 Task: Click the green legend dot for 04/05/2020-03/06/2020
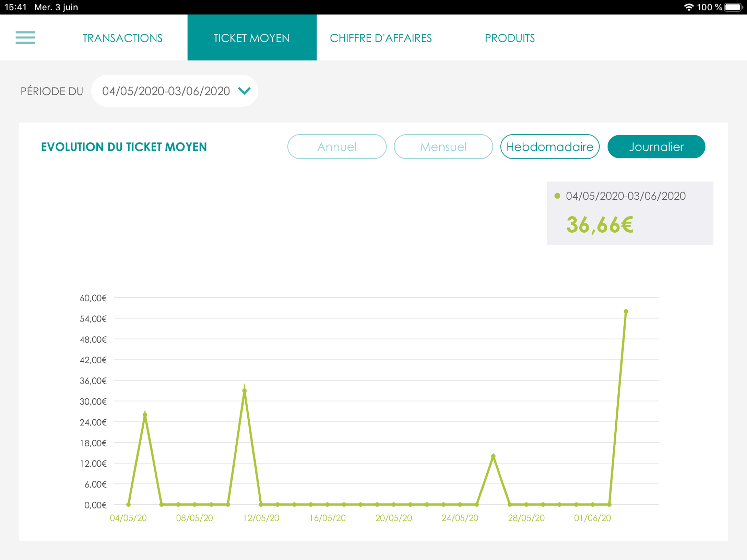pyautogui.click(x=558, y=196)
